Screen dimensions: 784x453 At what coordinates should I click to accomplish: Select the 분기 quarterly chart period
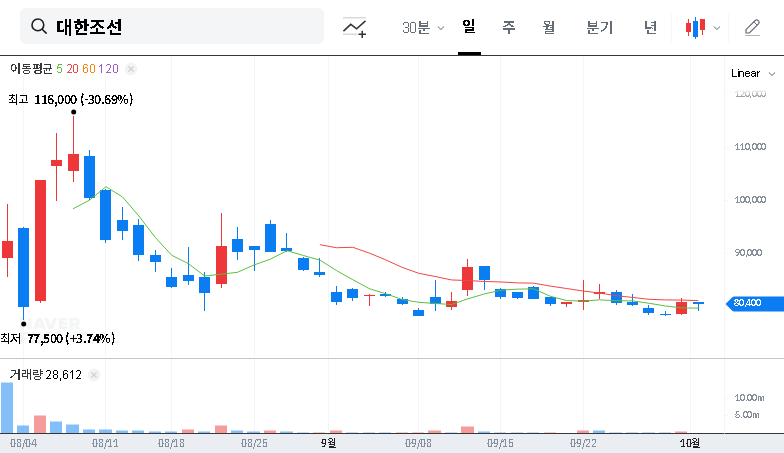(599, 27)
